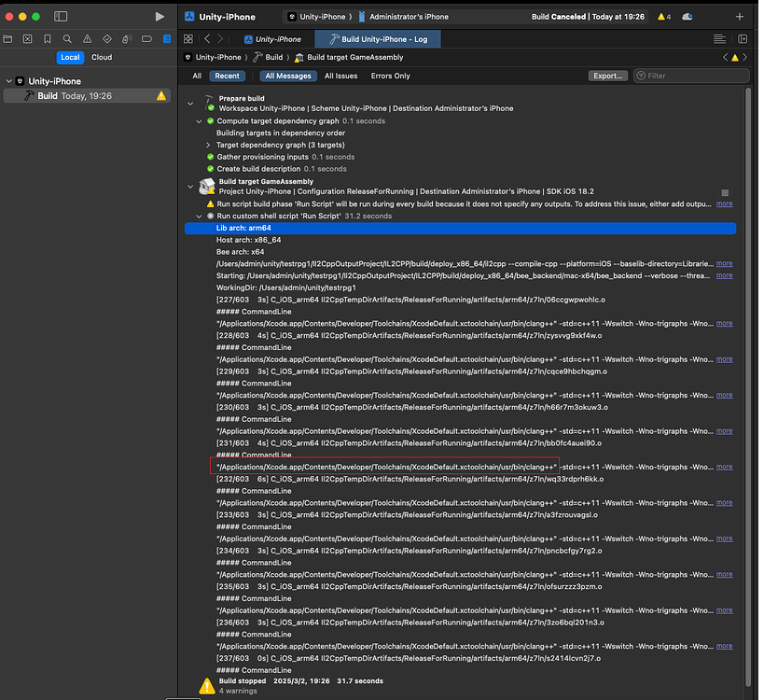Switch to the Cloud reports toggle
Image resolution: width=764 pixels, height=700 pixels.
coord(102,57)
